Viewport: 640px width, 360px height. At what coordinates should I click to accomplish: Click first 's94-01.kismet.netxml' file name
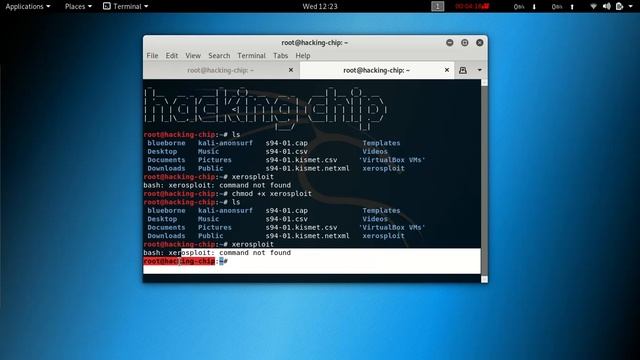[x=307, y=168]
